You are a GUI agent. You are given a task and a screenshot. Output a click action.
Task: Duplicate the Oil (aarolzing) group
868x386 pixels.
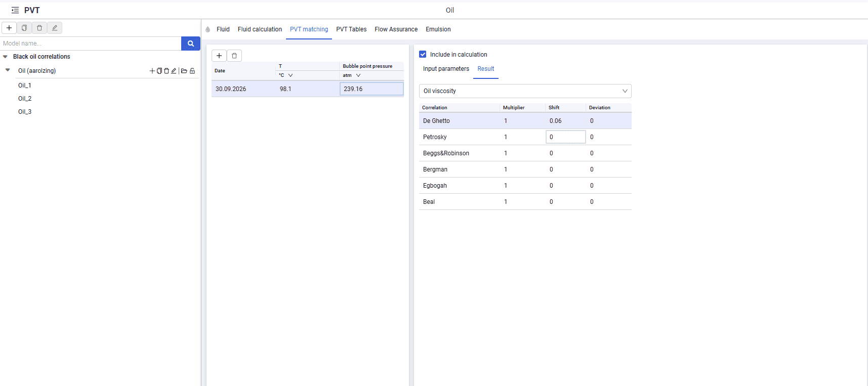159,71
